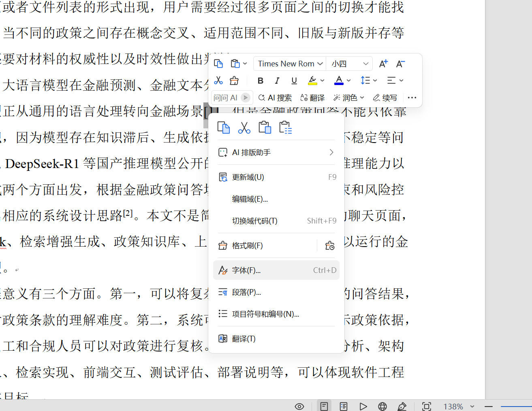Open the more options ellipsis in the floating toolbar

click(412, 98)
